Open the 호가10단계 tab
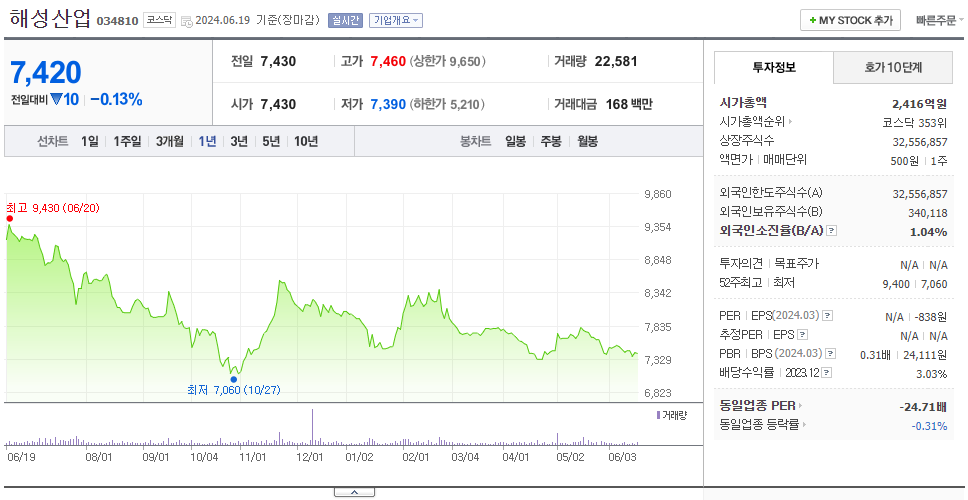Viewport: 968px width, 500px height. [893, 67]
